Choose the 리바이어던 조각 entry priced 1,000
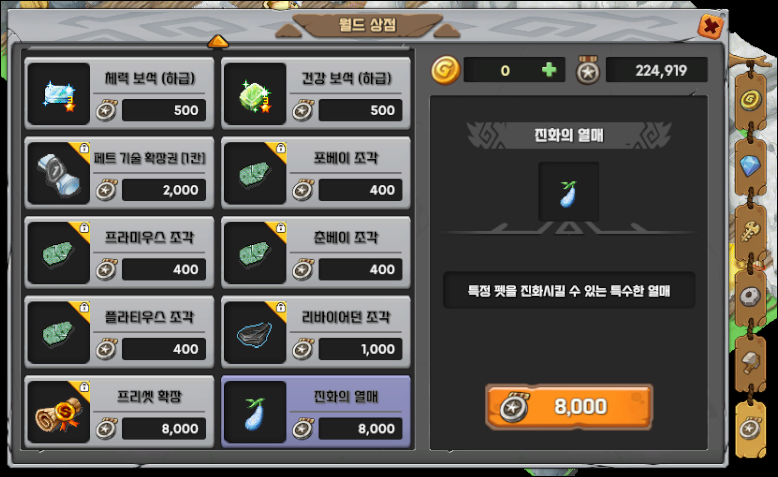The height and width of the screenshot is (477, 778). [x=316, y=332]
